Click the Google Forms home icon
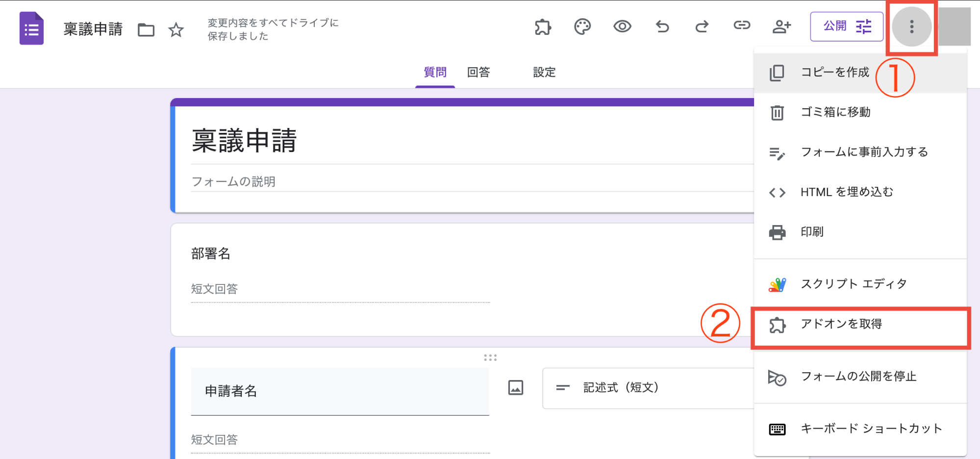Screen dimensions: 980x459 31,28
